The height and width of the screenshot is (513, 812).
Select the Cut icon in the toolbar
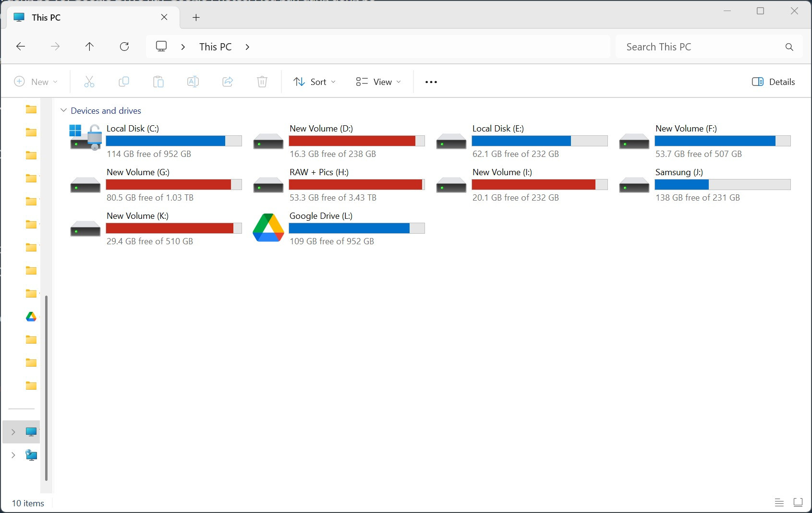coord(89,82)
